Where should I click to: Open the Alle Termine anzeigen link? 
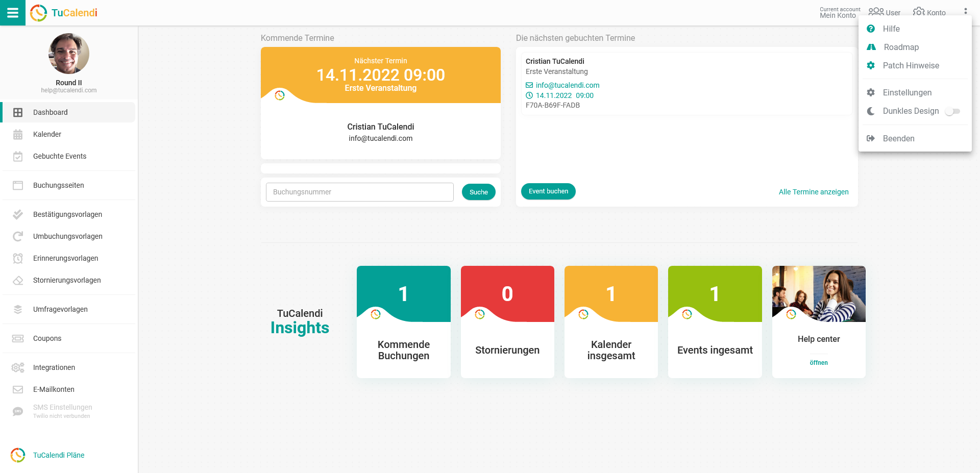coord(814,192)
